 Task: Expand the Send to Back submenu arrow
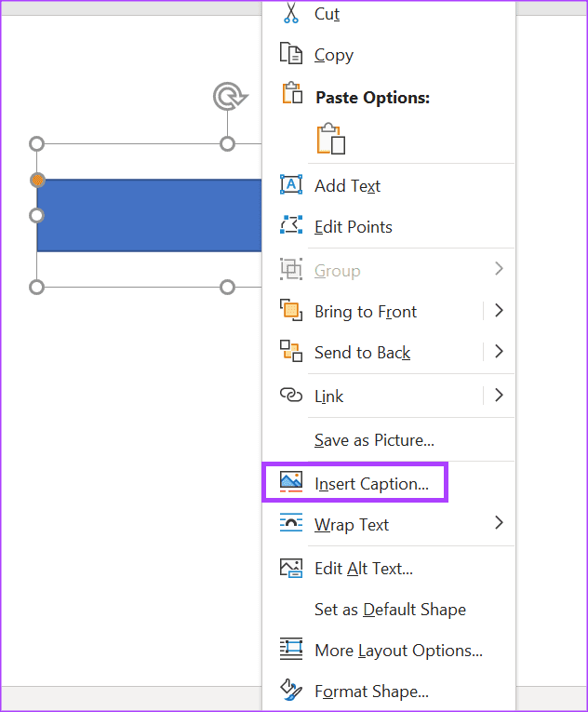[499, 352]
